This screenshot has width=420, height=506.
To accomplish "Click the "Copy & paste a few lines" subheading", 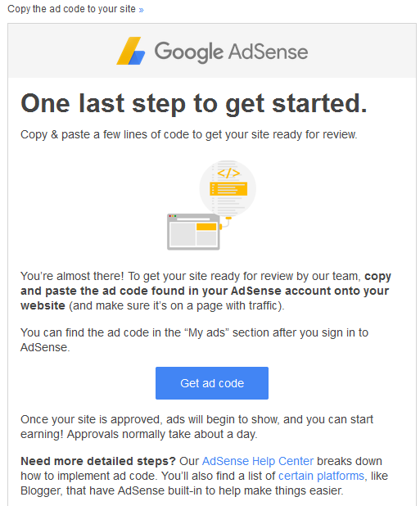I will point(188,134).
